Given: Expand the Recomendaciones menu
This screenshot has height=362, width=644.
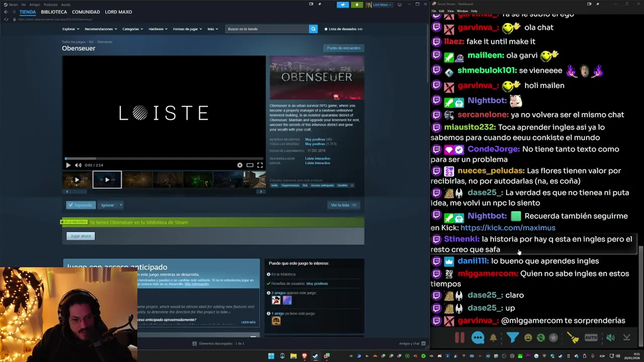Looking at the screenshot, I should pos(100,29).
